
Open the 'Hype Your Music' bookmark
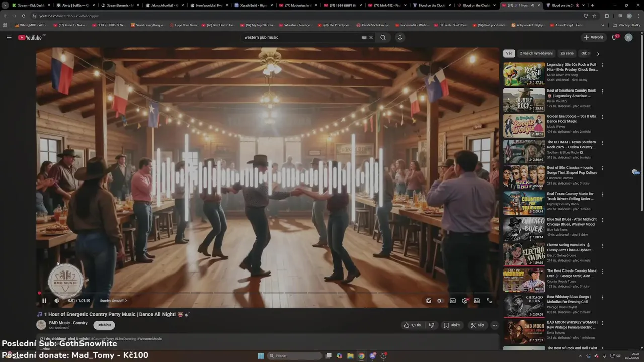click(x=183, y=25)
